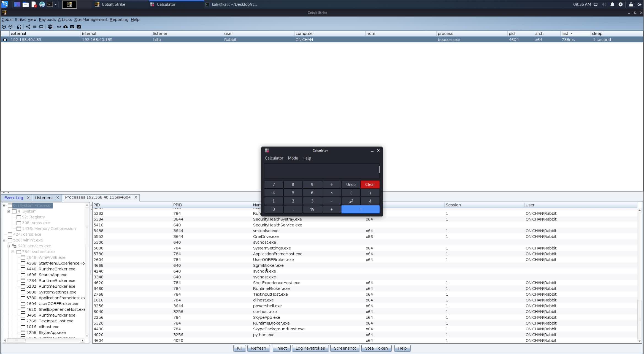This screenshot has height=354, width=644.
Task: Open listeners via the headphones icon
Action: 19,27
